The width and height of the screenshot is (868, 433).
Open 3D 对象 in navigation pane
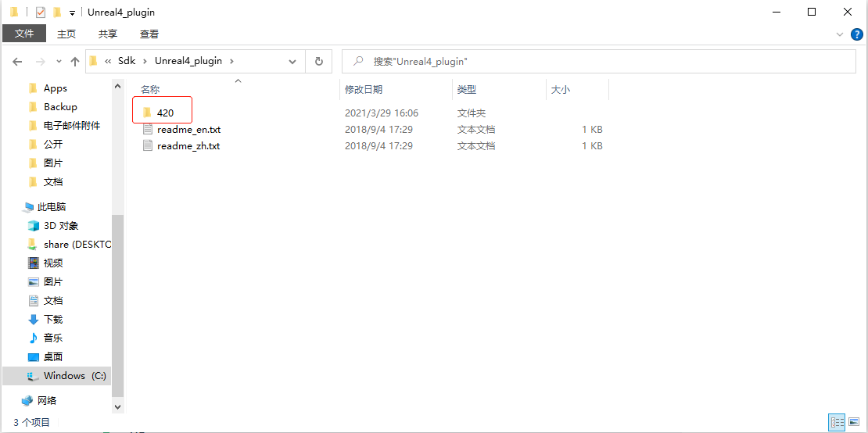61,226
